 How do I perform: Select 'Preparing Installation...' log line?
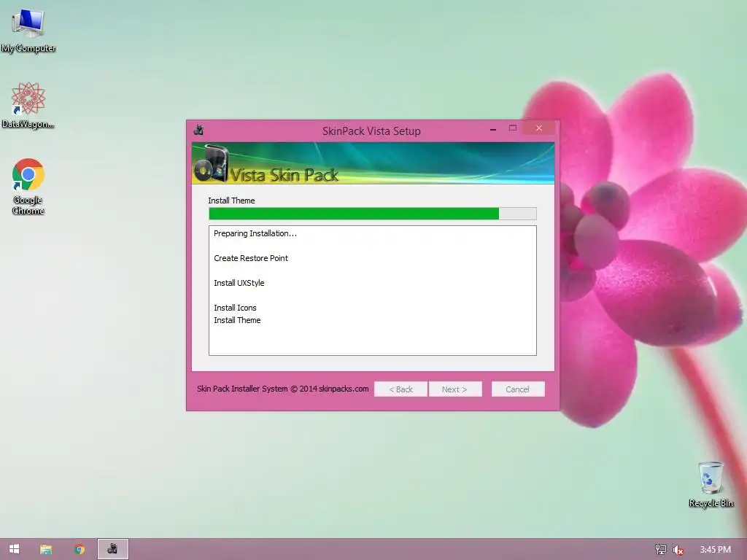click(255, 233)
